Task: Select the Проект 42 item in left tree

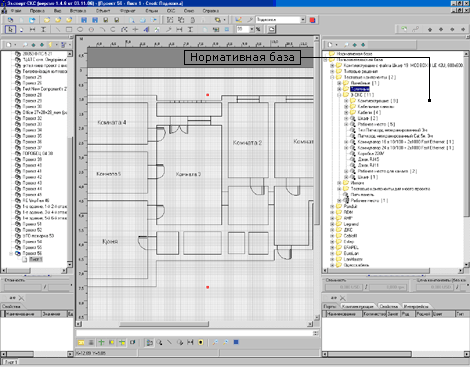Action: point(32,177)
